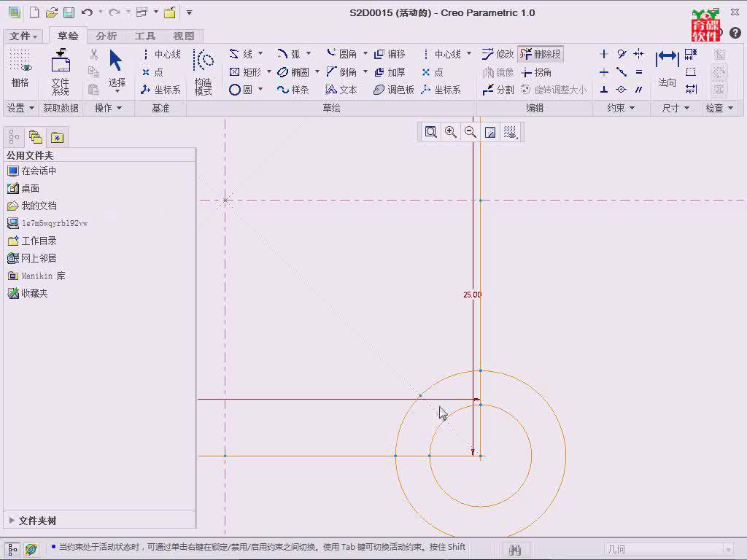The height and width of the screenshot is (560, 747).
Task: Select the 分割 divide tool
Action: 498,90
